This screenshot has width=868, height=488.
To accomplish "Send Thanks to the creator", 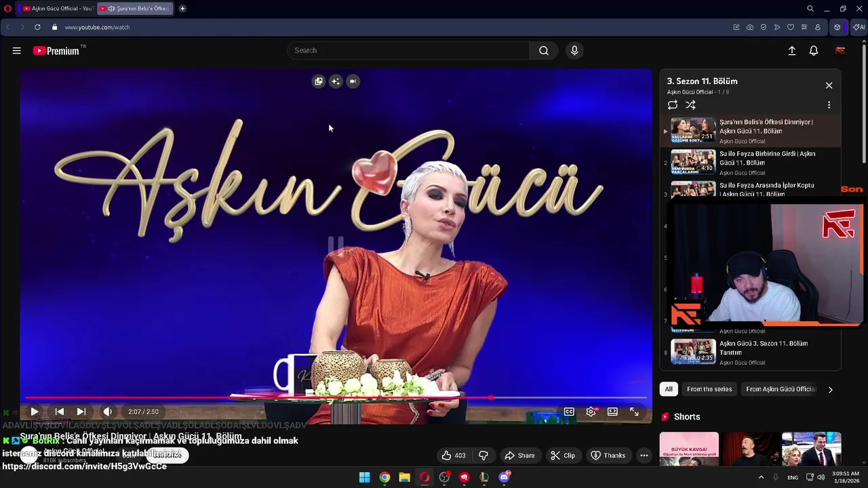I will (x=608, y=455).
